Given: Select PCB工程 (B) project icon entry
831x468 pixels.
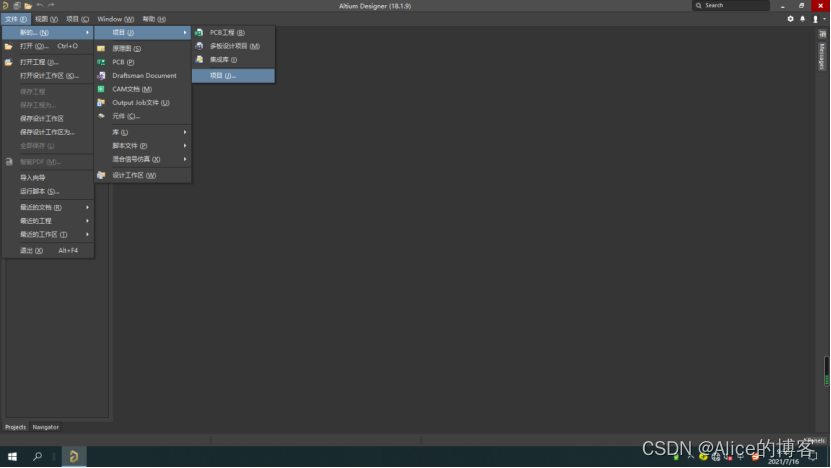Looking at the screenshot, I should click(x=234, y=32).
